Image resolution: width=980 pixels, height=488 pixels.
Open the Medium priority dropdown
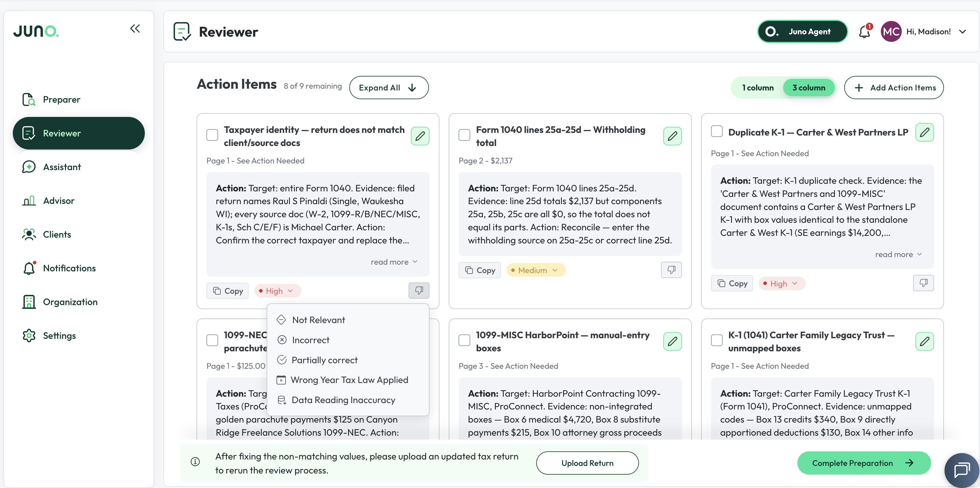536,270
